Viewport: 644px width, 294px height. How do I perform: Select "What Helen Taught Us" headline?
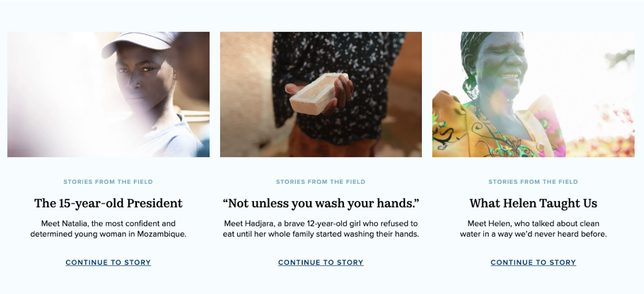click(533, 203)
